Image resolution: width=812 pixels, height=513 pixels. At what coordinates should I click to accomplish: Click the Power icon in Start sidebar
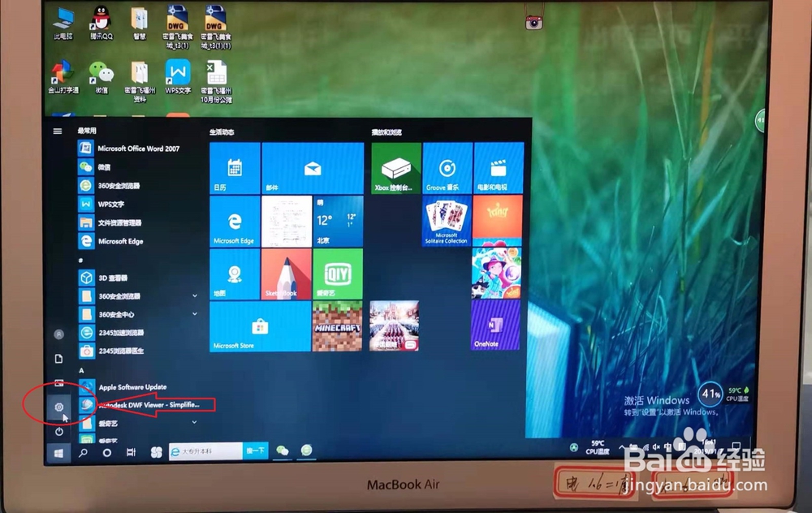pos(59,431)
